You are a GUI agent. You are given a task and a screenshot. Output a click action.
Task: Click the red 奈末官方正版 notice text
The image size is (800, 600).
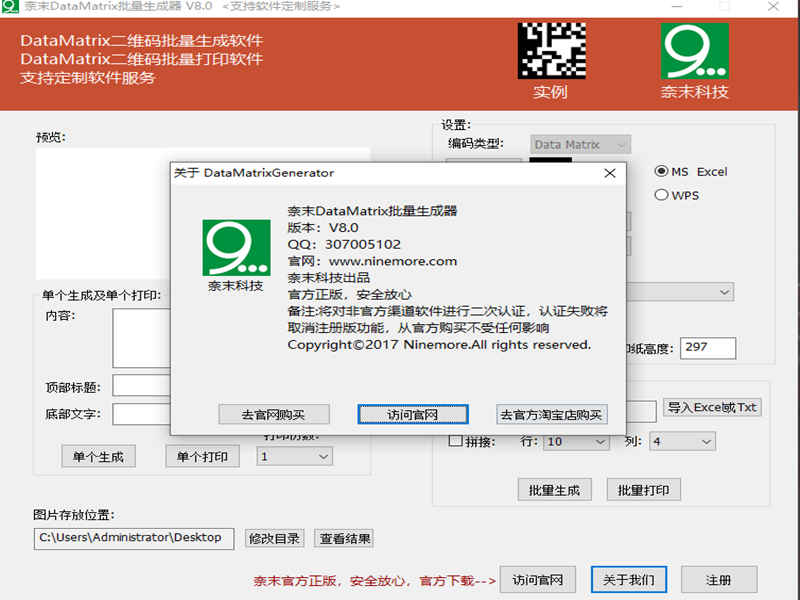pos(375,581)
